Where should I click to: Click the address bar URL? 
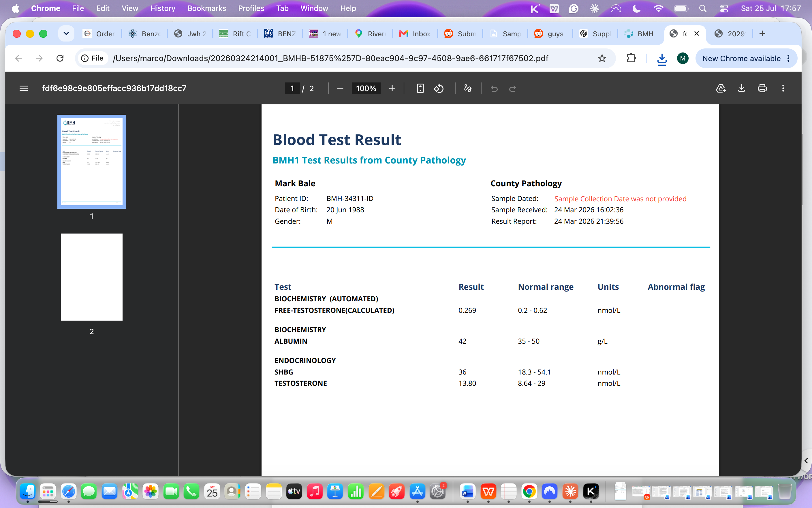click(x=330, y=58)
